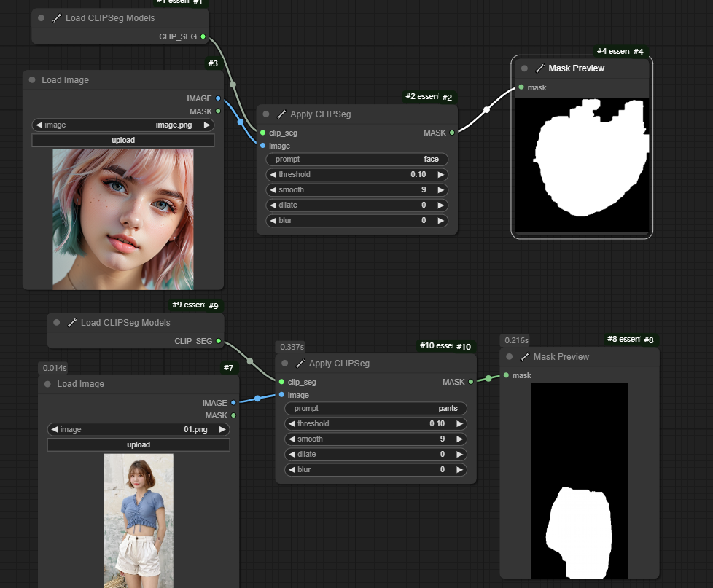Decrease smooth value on the pants prompt node
The height and width of the screenshot is (588, 713).
292,439
